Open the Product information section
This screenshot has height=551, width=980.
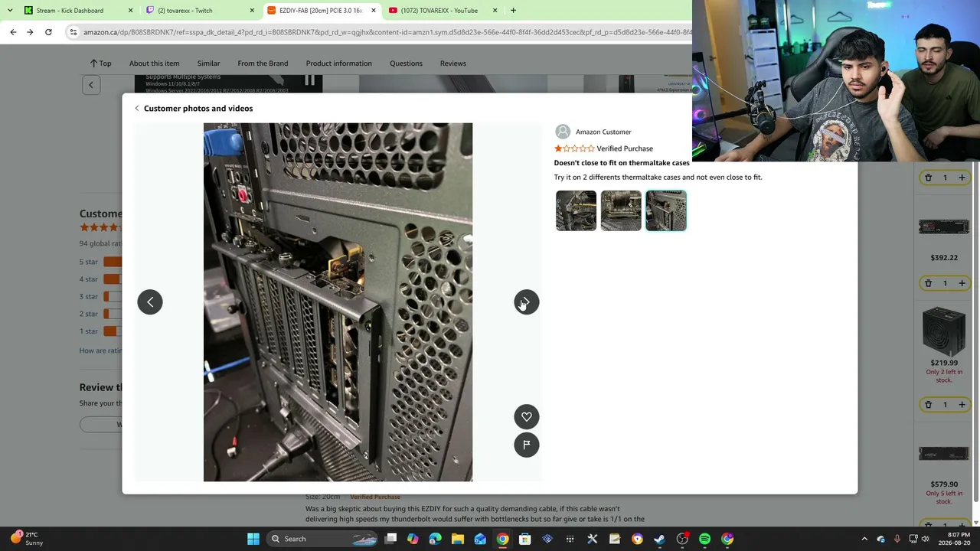[x=339, y=64]
